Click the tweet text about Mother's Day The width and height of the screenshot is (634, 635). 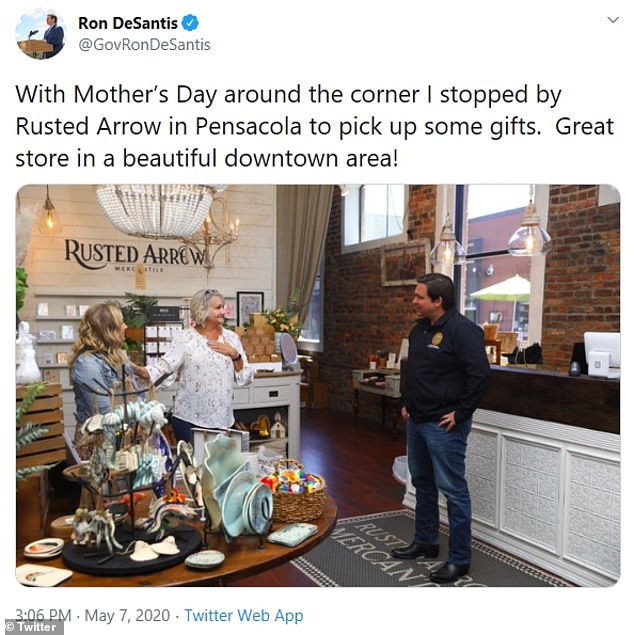point(315,126)
